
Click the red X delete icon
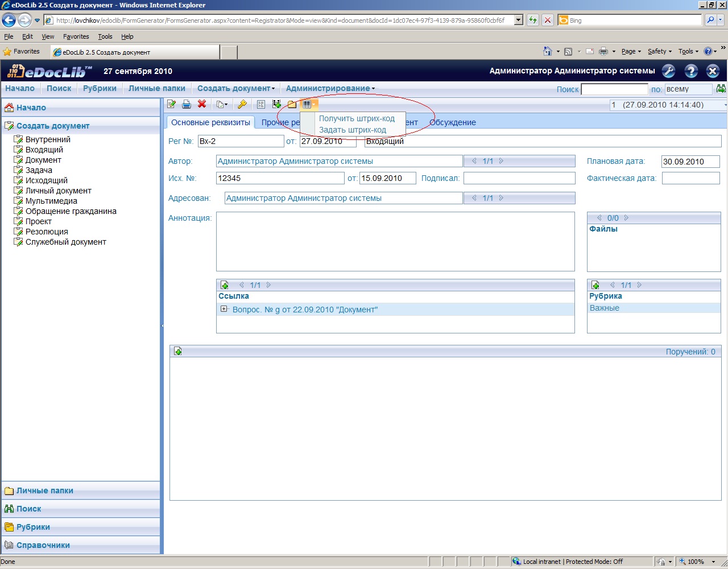[201, 104]
